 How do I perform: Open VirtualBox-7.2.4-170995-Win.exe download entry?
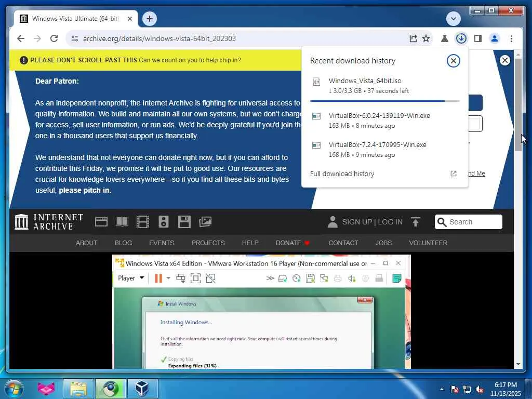click(x=385, y=149)
